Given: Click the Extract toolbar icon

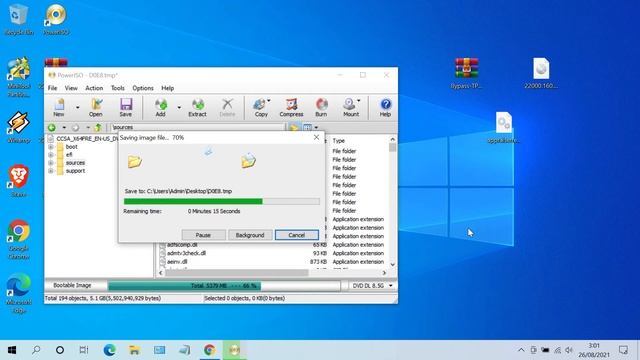Looking at the screenshot, I should 198,108.
